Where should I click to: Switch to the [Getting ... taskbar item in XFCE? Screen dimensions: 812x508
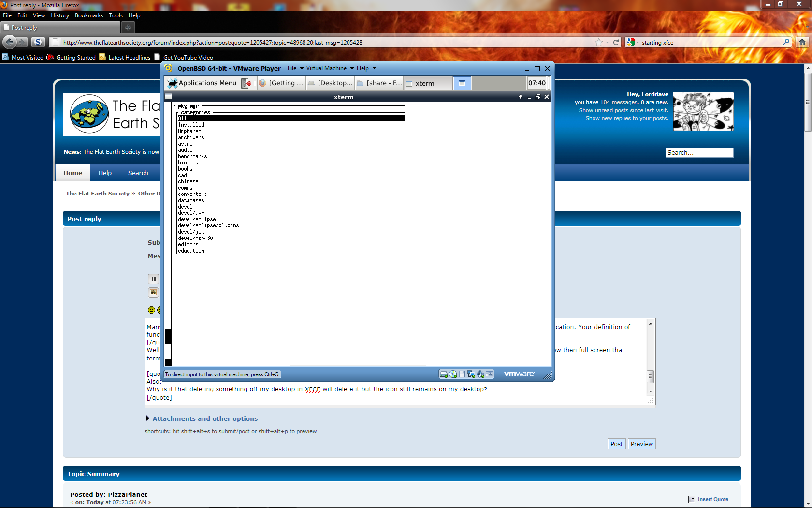point(281,83)
